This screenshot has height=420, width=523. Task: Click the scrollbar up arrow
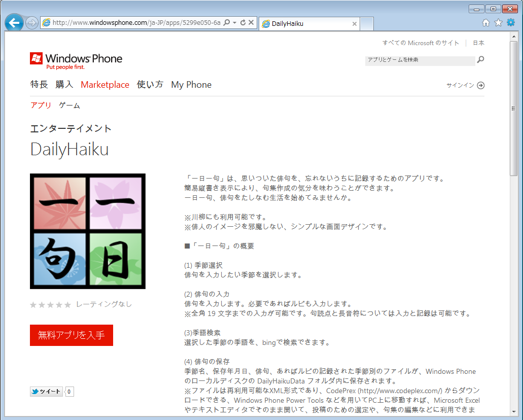pyautogui.click(x=514, y=37)
